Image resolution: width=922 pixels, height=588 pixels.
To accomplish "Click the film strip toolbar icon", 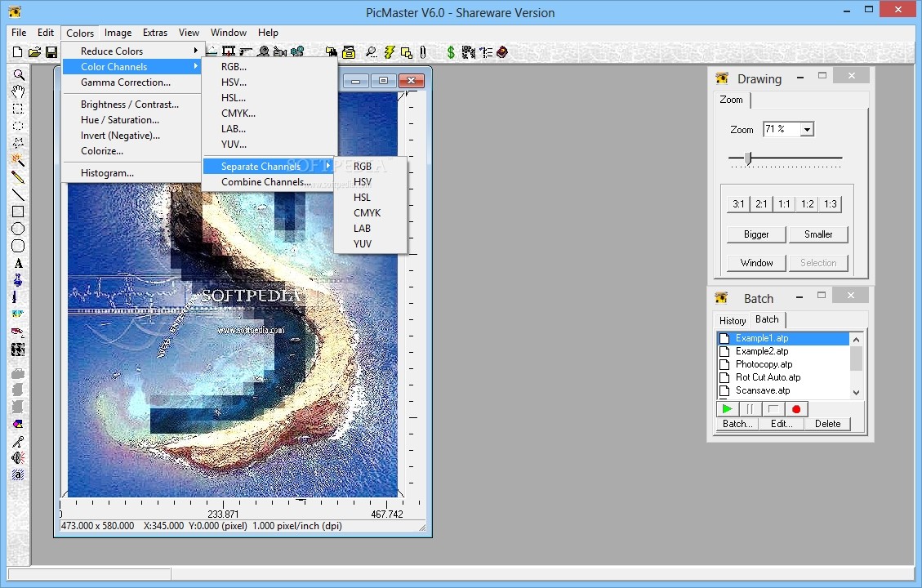I will 229,51.
